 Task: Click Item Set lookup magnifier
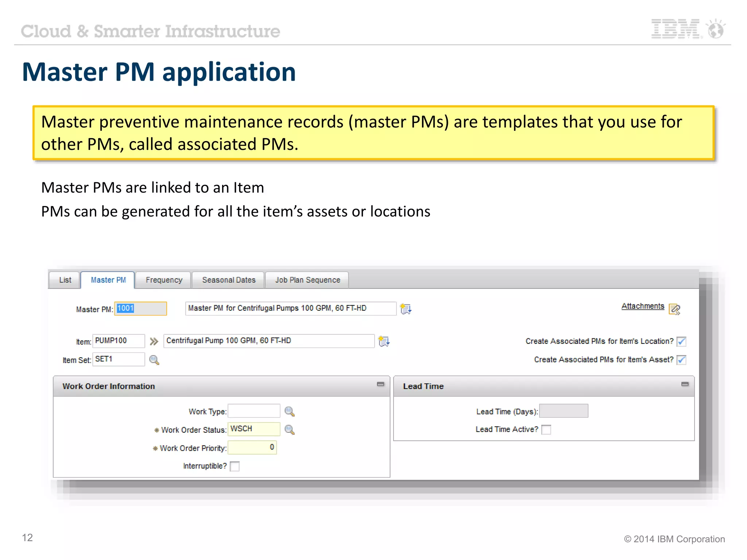(x=154, y=360)
